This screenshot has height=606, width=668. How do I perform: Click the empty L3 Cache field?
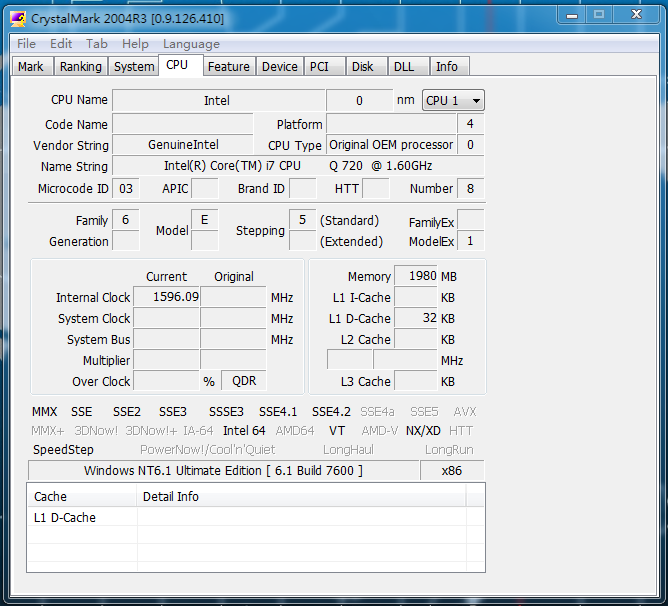(x=416, y=381)
